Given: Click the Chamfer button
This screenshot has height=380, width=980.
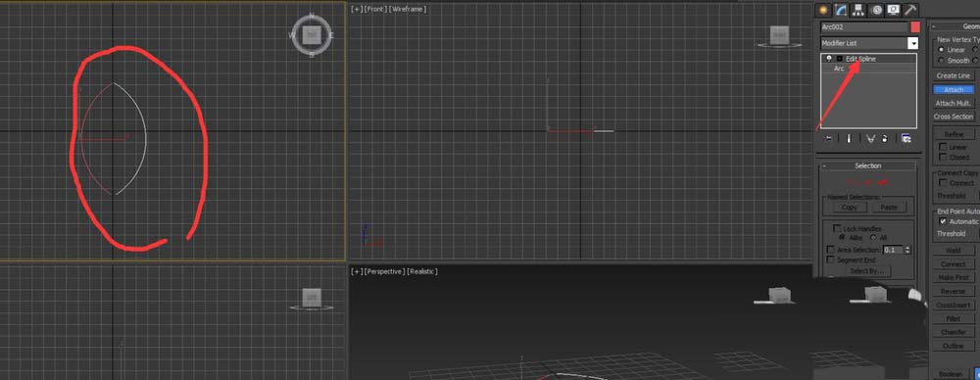Looking at the screenshot, I should [x=954, y=333].
